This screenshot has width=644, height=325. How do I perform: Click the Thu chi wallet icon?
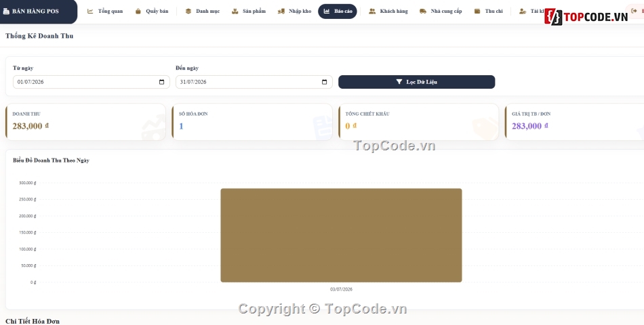pyautogui.click(x=477, y=11)
